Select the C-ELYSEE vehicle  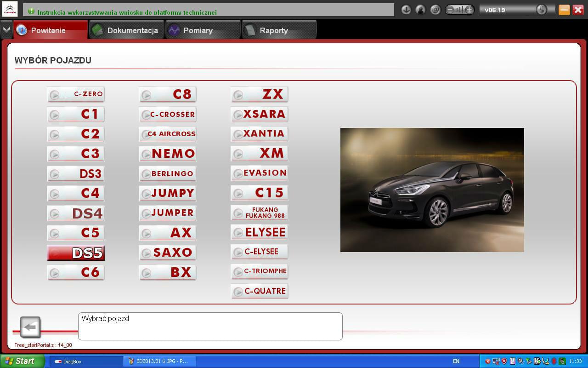260,252
